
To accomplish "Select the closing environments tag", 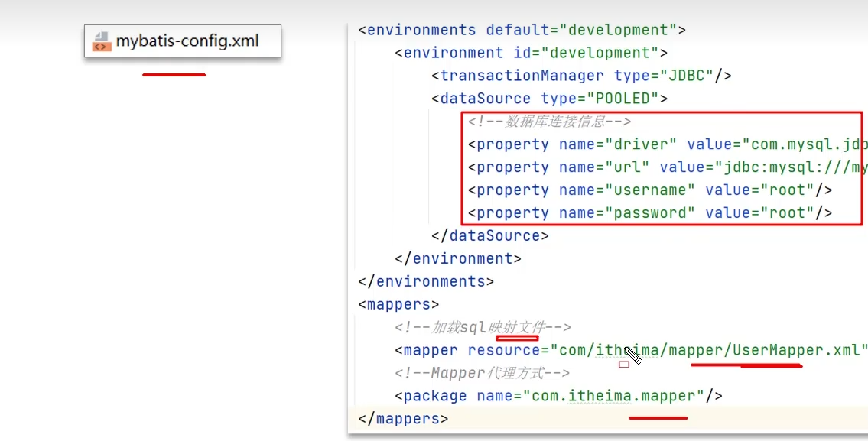I will [x=426, y=281].
